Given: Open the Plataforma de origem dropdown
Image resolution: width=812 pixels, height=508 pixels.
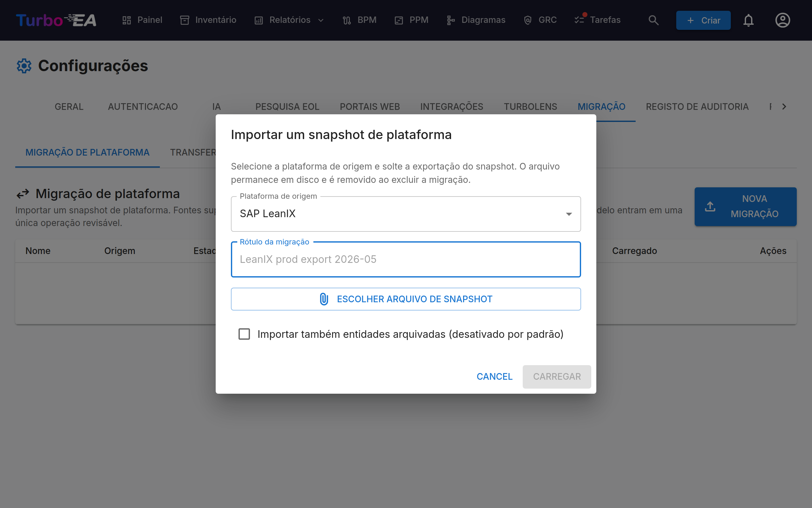Looking at the screenshot, I should (406, 214).
